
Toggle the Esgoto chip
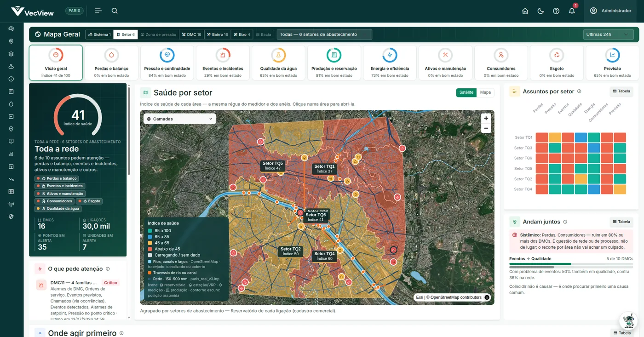click(90, 201)
